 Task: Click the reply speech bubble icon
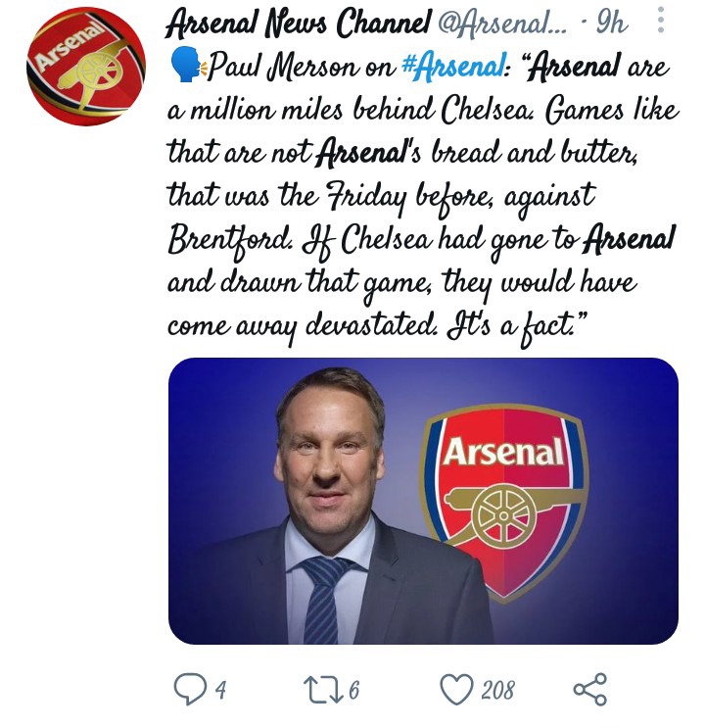190,690
